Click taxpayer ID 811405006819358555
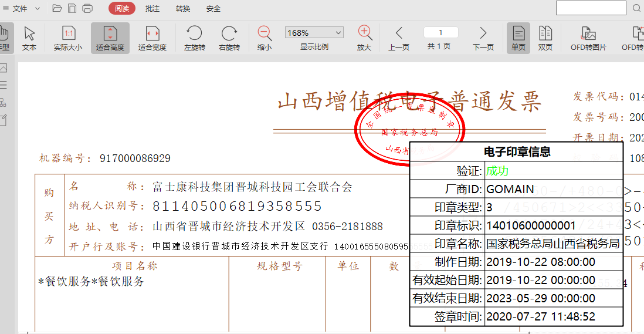Image resolution: width=644 pixels, height=334 pixels. click(x=238, y=206)
